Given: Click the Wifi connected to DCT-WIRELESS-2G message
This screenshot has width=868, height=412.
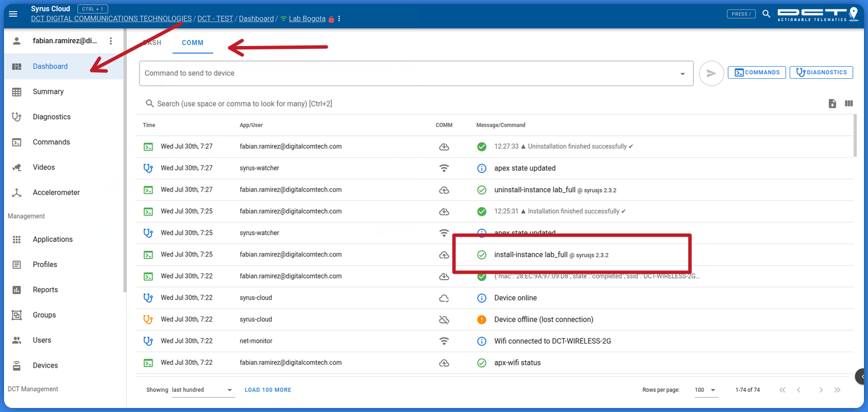Looking at the screenshot, I should [552, 341].
